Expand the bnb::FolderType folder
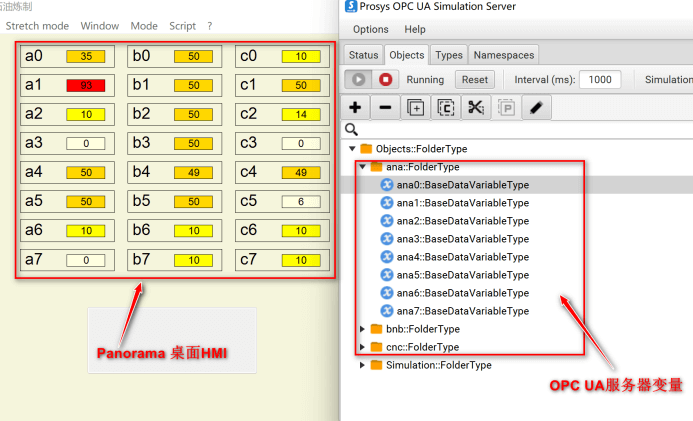Image resolution: width=693 pixels, height=421 pixels. tap(362, 329)
